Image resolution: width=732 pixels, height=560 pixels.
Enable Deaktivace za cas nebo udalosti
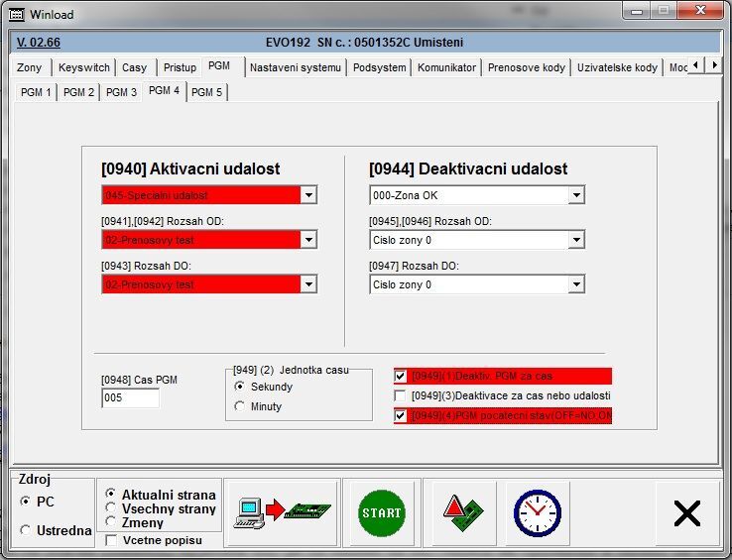point(400,396)
